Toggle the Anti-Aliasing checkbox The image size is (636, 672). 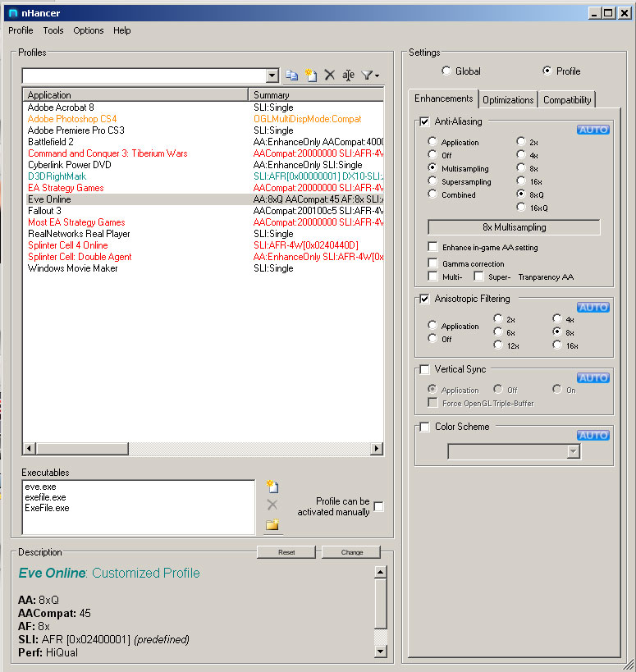[424, 121]
